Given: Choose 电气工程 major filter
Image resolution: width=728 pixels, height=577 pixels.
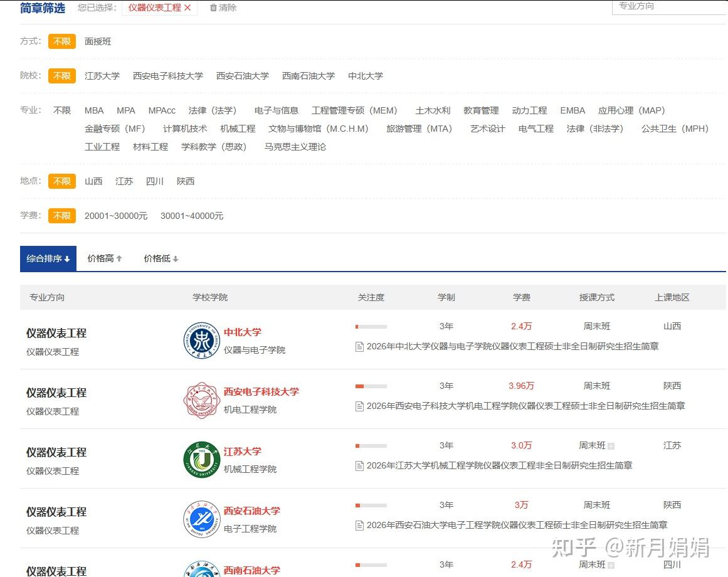Looking at the screenshot, I should [535, 129].
